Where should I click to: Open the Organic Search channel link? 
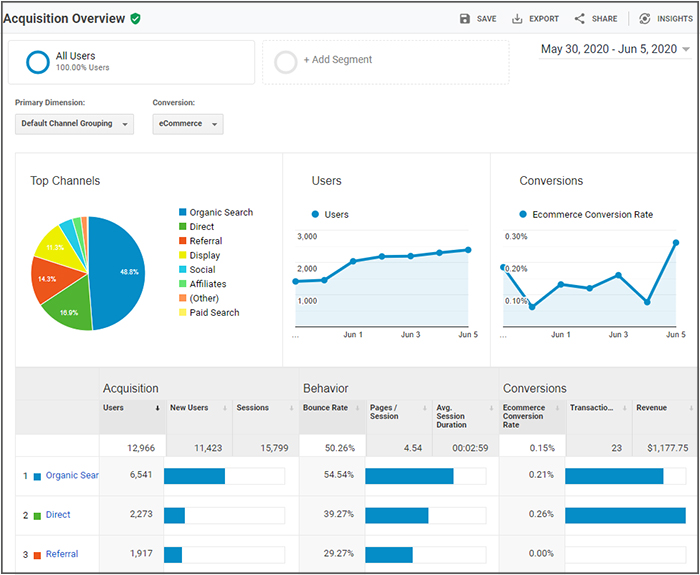(72, 475)
